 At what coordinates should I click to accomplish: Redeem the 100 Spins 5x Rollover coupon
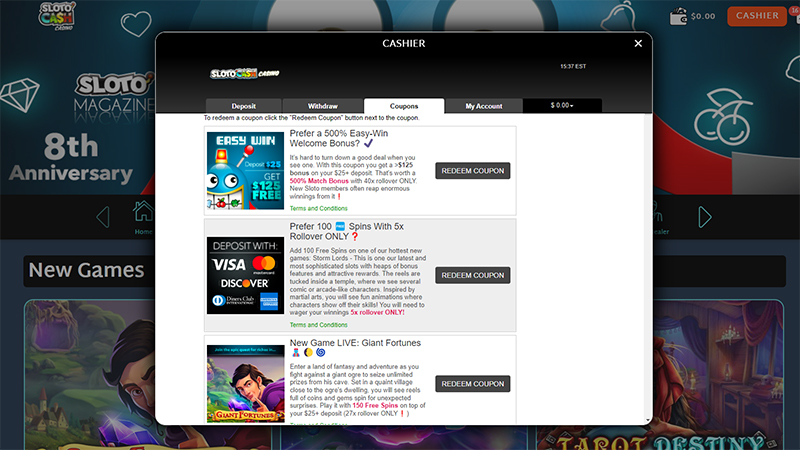point(472,276)
